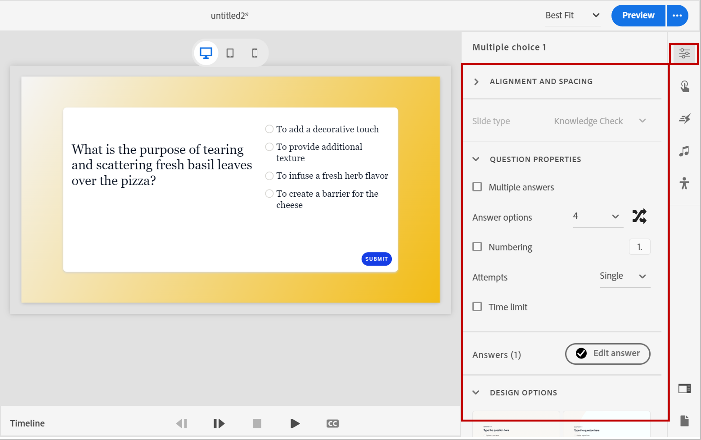This screenshot has width=701, height=440.
Task: Switch to tablet preview device icon
Action: (x=230, y=53)
